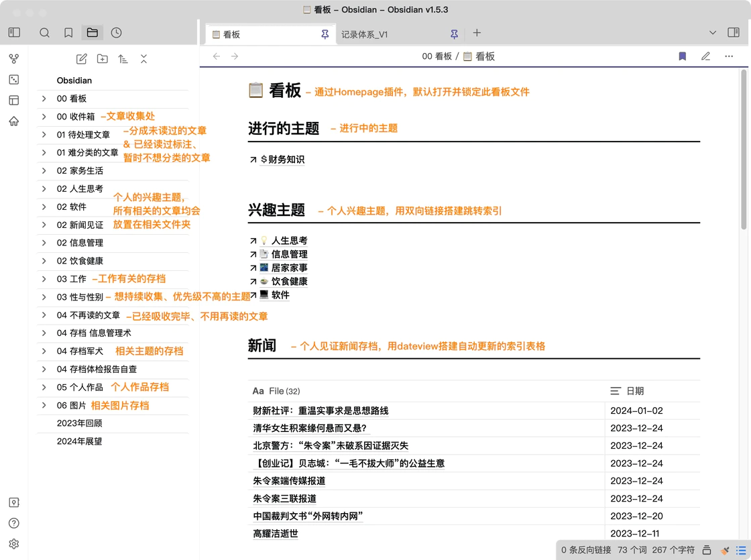Screen dimensions: 751x560
Task: Unpin the 看板 tab
Action: (x=325, y=34)
